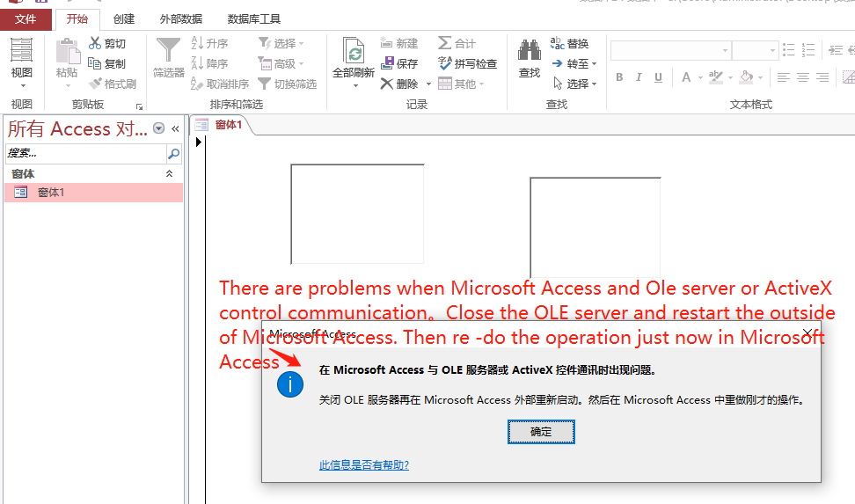Switch to the Create (创建) tab
This screenshot has width=855, height=504.
tap(124, 19)
